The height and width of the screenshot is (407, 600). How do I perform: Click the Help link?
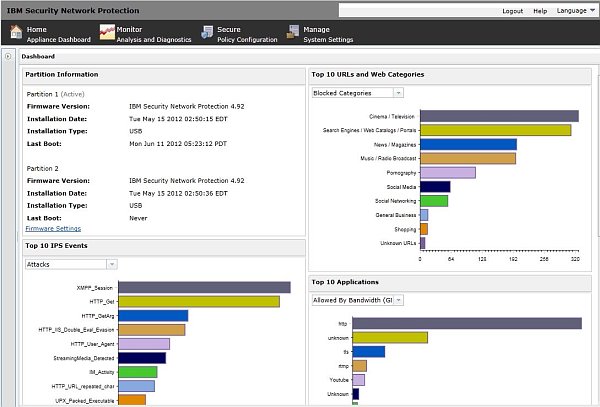click(540, 11)
